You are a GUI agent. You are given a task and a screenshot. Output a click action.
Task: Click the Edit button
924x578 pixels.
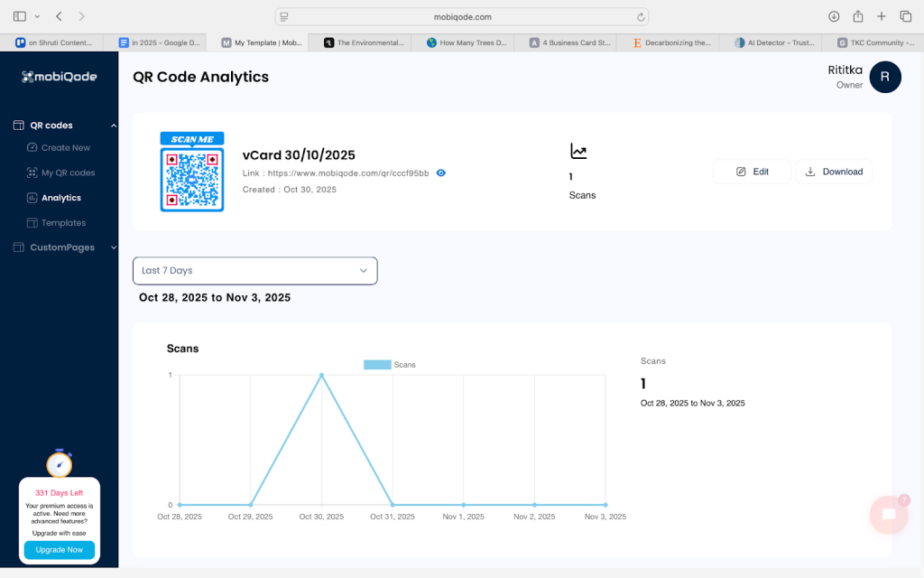tap(752, 172)
